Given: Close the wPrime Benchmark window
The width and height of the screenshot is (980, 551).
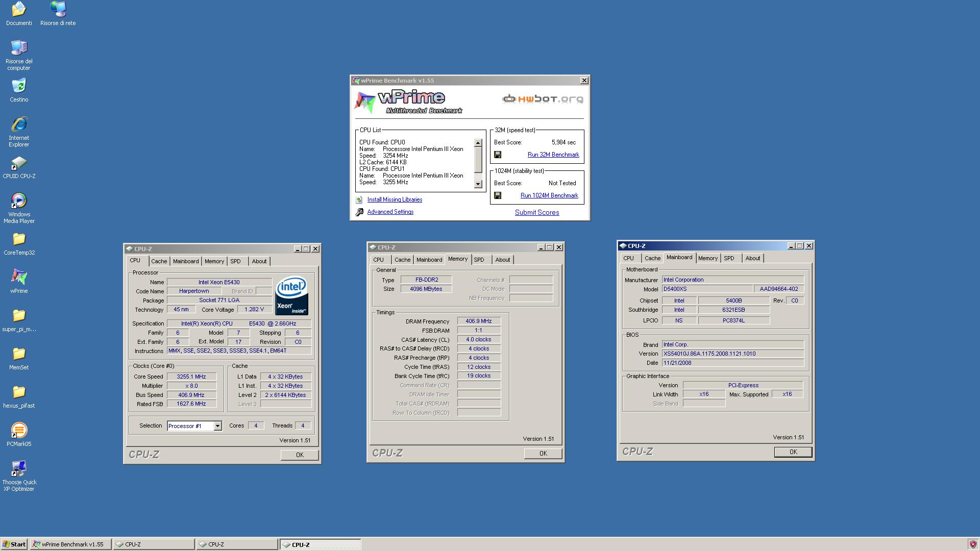Looking at the screenshot, I should click(x=584, y=81).
